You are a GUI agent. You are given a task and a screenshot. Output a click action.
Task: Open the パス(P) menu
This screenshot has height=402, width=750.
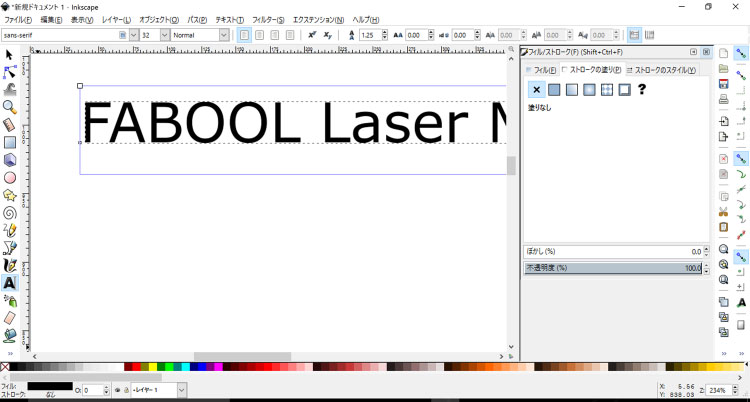[197, 20]
